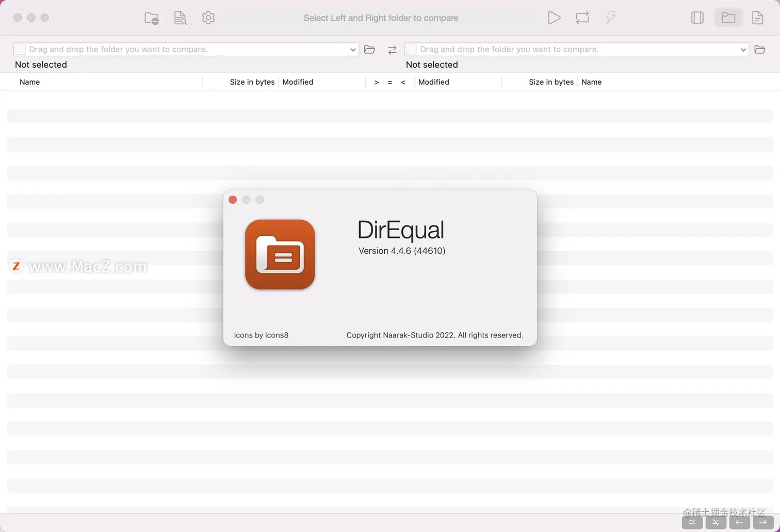
Task: Click the Icons by Icons8 credit
Action: pos(261,335)
